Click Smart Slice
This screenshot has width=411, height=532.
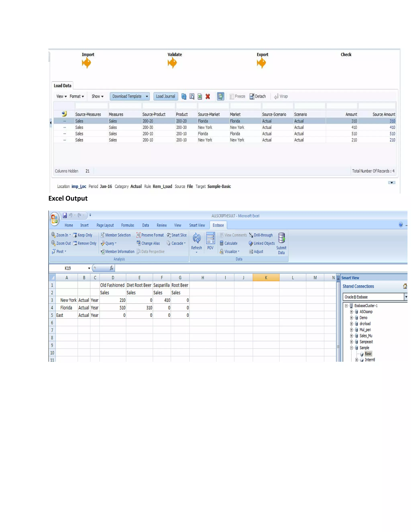[x=177, y=235]
